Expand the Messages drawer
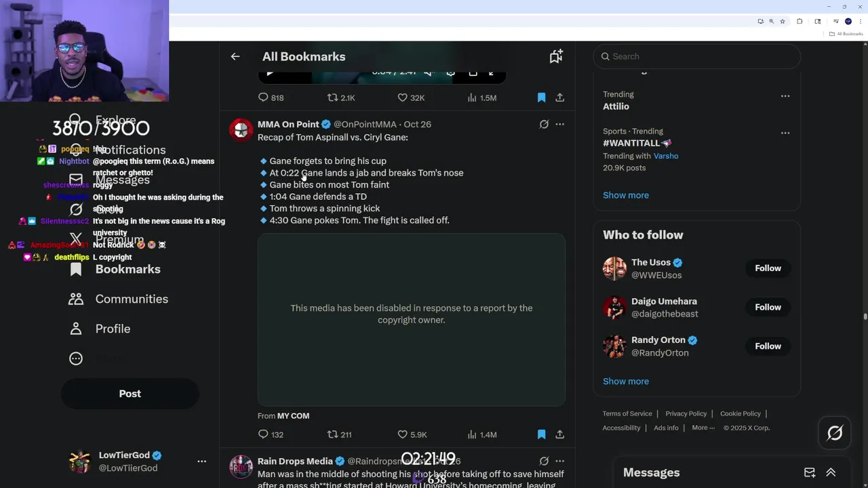Screen dimensions: 868x488 pos(831,472)
